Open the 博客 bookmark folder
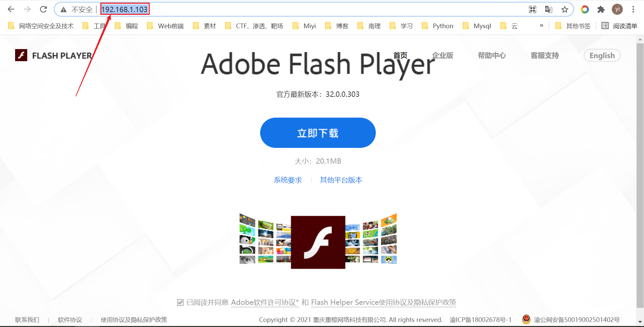The image size is (644, 327). 337,26
